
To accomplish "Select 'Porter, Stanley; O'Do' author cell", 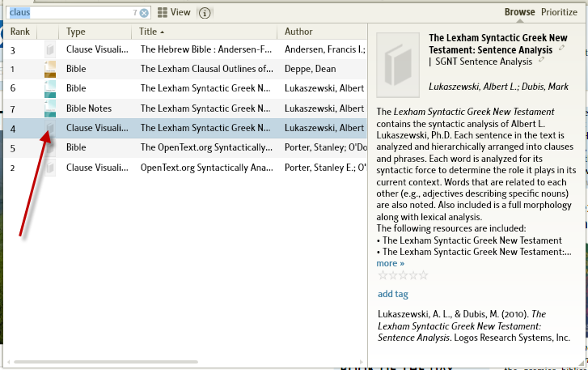I will [325, 147].
